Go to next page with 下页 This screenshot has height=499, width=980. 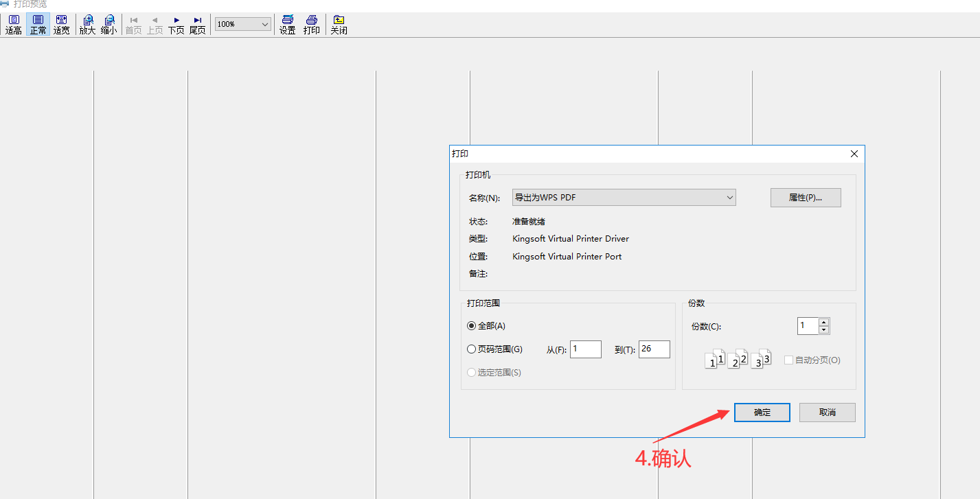[176, 25]
